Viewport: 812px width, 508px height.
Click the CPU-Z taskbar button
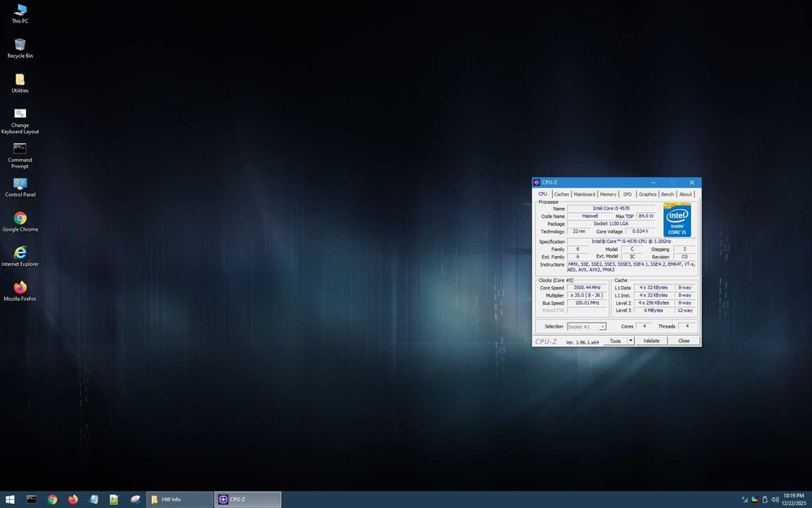point(248,500)
